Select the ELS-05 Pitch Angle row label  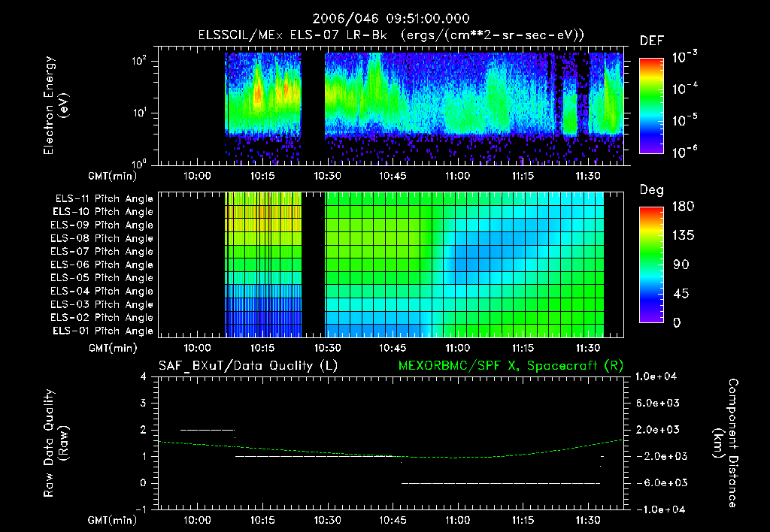click(102, 278)
